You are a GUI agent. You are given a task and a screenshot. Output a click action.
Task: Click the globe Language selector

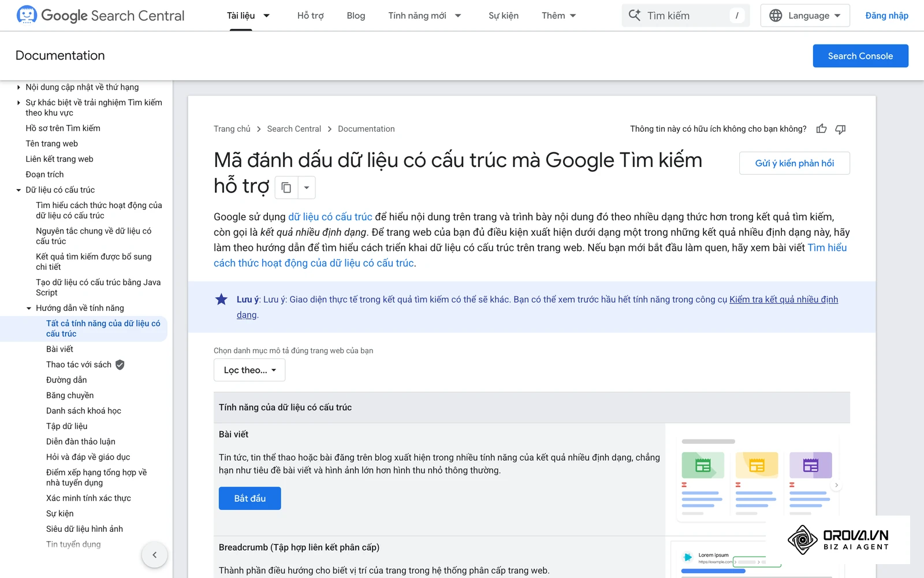pos(805,16)
